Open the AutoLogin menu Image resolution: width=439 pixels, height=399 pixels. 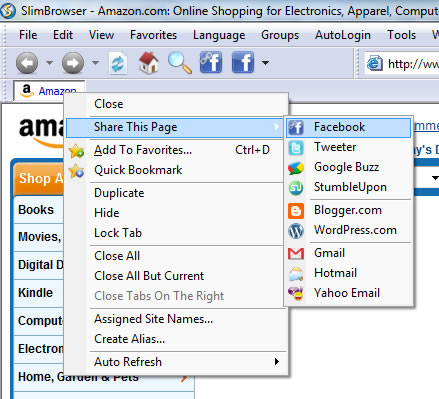tap(343, 35)
